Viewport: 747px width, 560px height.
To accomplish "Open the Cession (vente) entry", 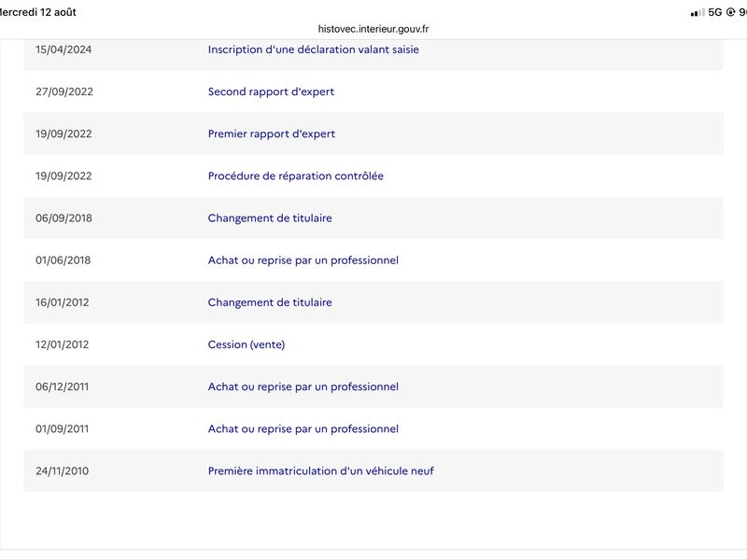I will tap(247, 344).
